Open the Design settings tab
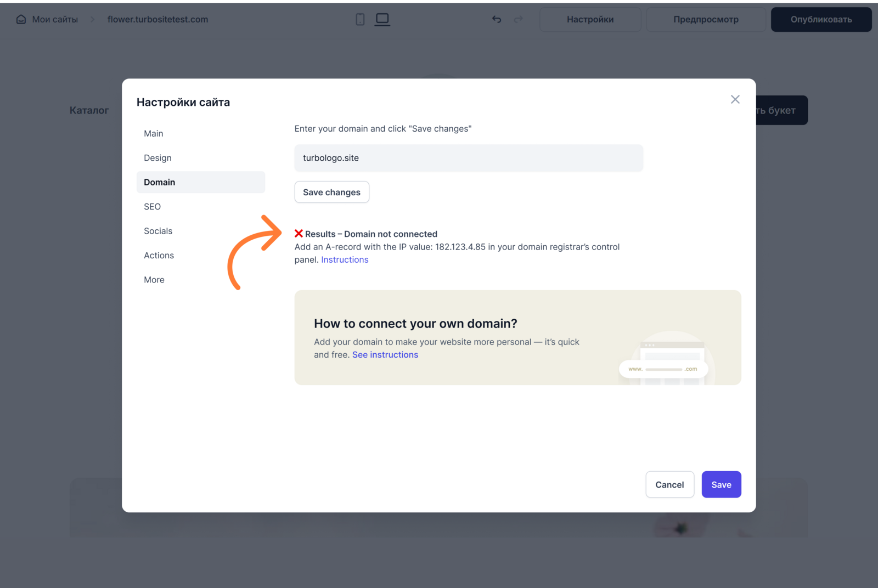This screenshot has width=878, height=588. pyautogui.click(x=157, y=158)
